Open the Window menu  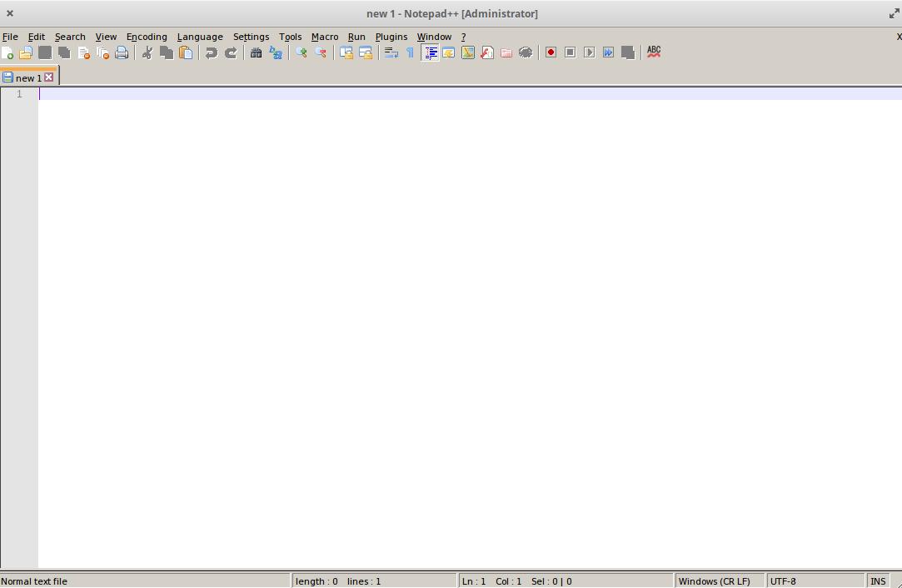[x=434, y=37]
